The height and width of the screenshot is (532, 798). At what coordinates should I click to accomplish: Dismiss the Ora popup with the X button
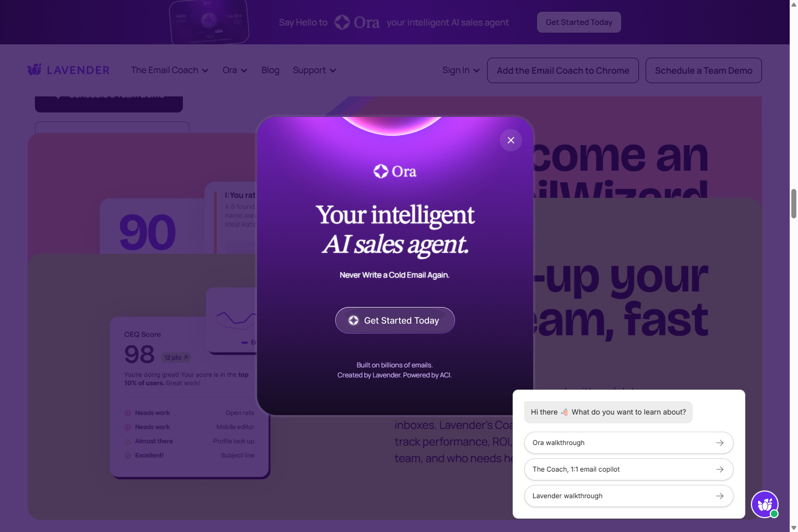point(510,140)
